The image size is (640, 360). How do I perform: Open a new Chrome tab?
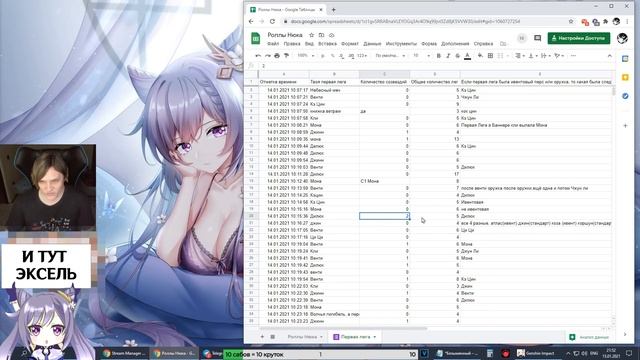tap(333, 9)
